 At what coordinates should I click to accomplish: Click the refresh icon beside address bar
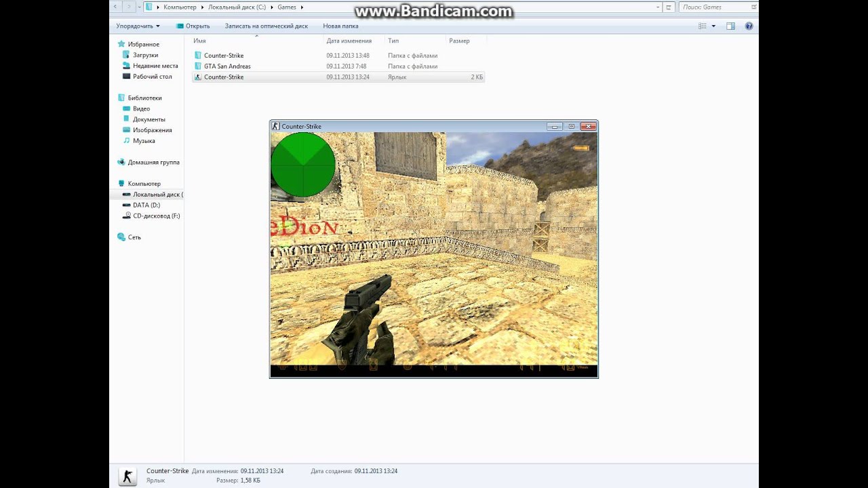669,7
